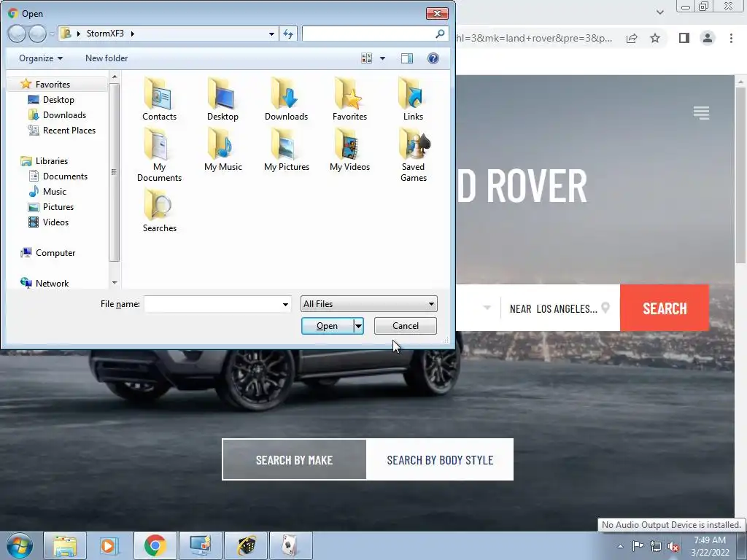Open the All Files type dropdown
The height and width of the screenshot is (560, 747).
368,304
